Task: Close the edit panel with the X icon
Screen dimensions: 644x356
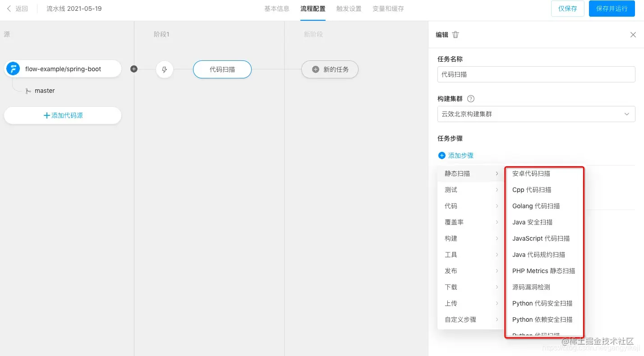Action: (633, 34)
